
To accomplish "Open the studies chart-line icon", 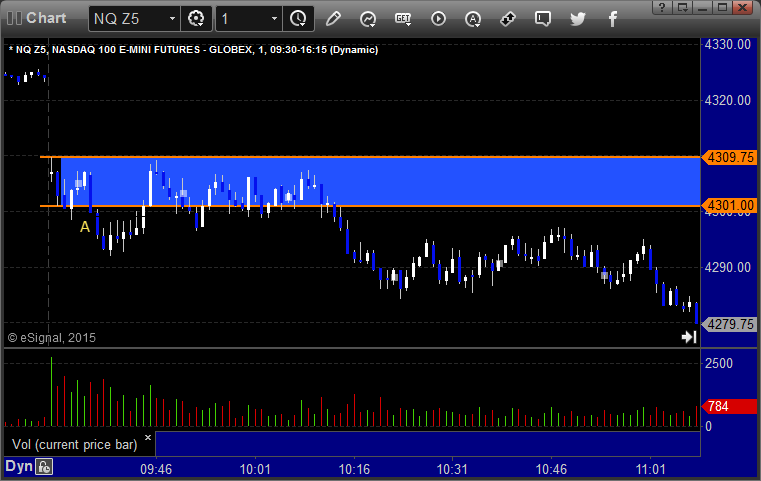I will pos(368,19).
